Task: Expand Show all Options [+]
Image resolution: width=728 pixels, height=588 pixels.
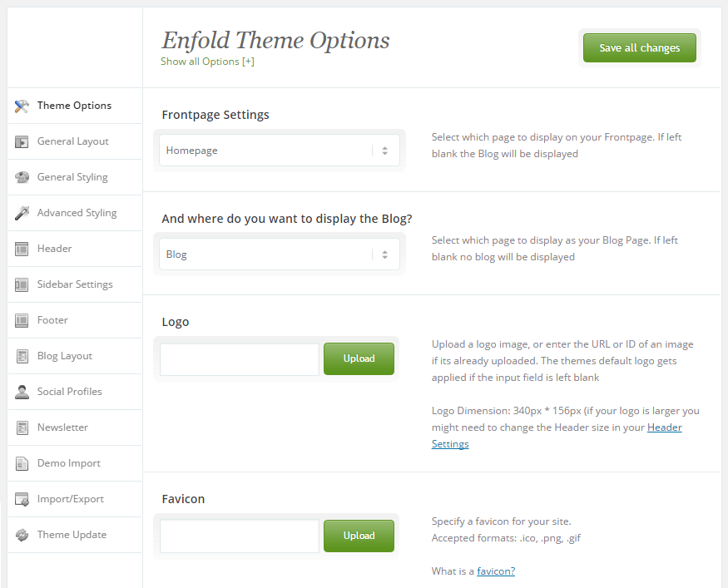Action: click(207, 62)
